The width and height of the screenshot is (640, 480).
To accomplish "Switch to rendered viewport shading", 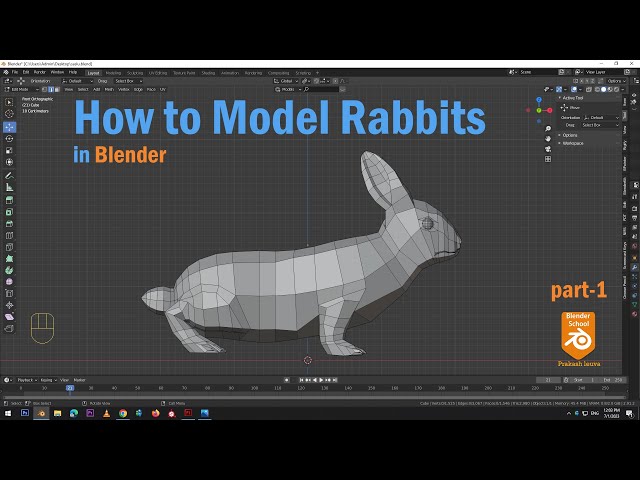I will (616, 89).
